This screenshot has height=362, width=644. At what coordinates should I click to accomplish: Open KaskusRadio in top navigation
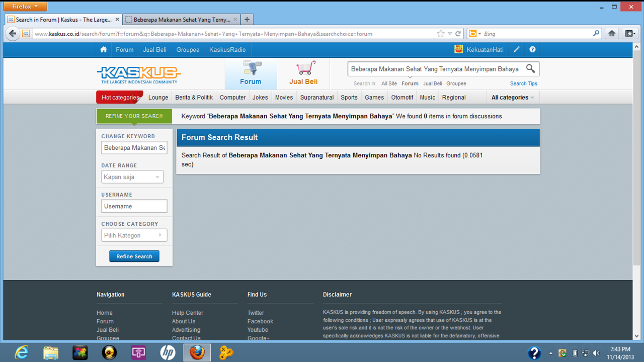tap(227, 50)
